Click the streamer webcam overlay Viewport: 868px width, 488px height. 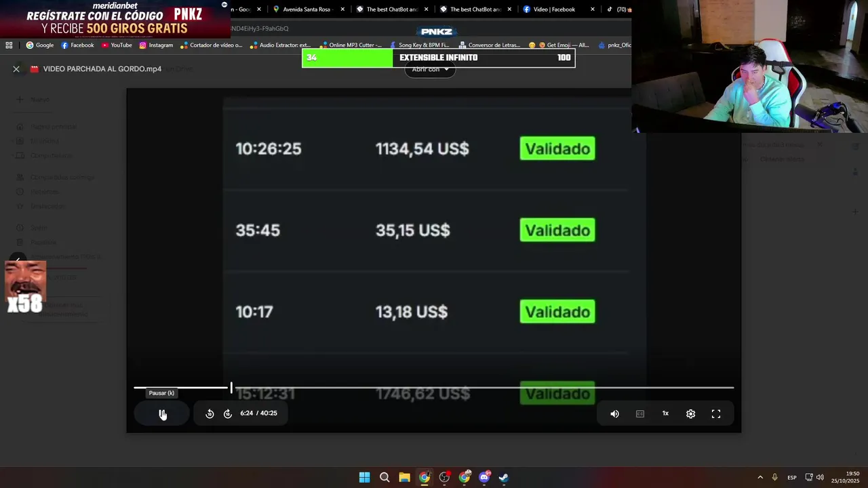pyautogui.click(x=750, y=66)
